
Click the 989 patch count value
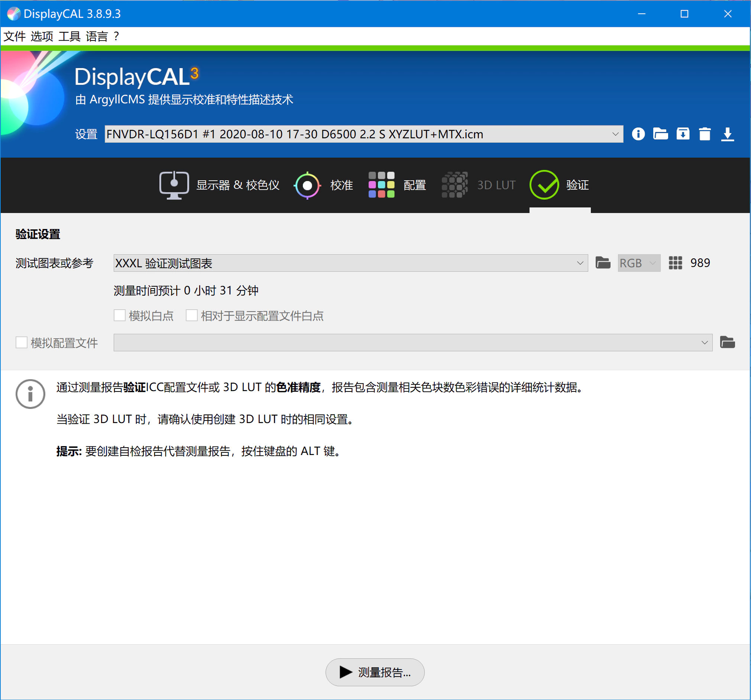click(x=700, y=263)
